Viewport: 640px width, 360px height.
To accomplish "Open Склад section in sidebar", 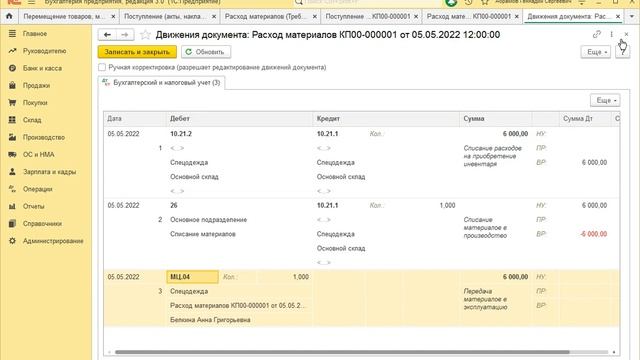I will click(x=32, y=120).
